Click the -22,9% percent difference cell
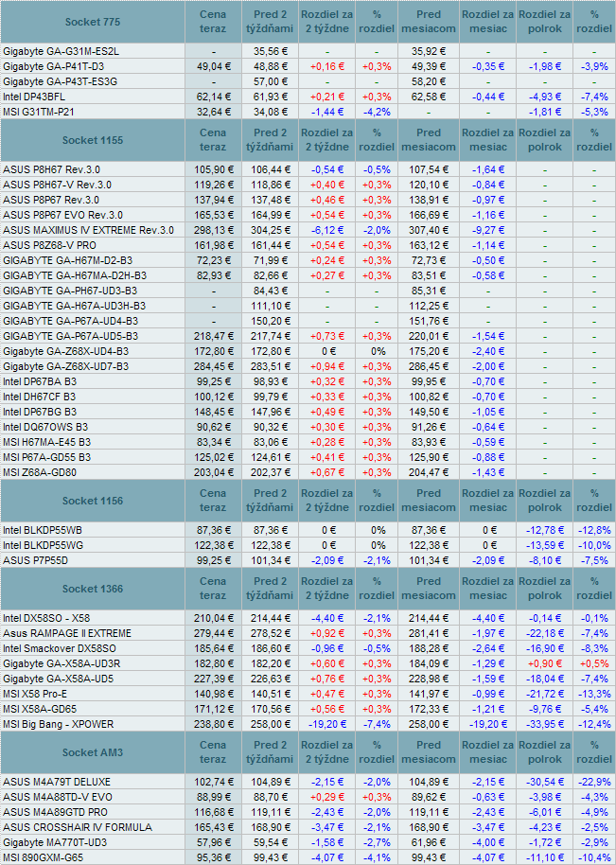Viewport: 616px width, 865px height. (594, 783)
